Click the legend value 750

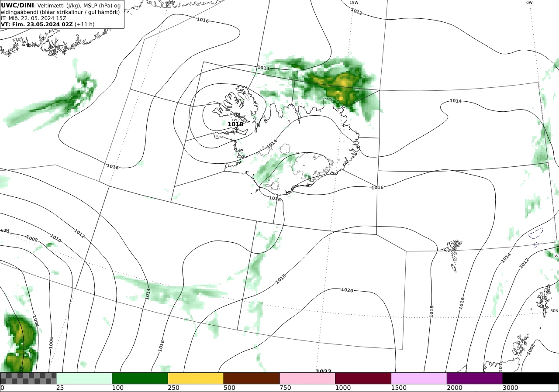click(x=285, y=388)
